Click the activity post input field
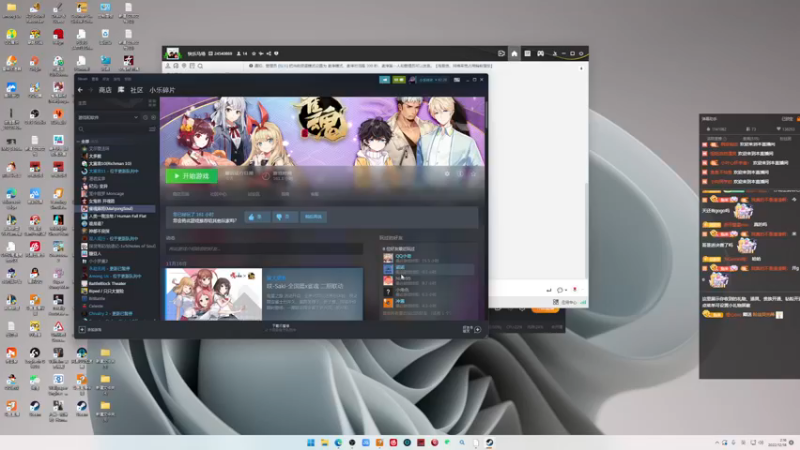800x450 pixels. (x=264, y=249)
